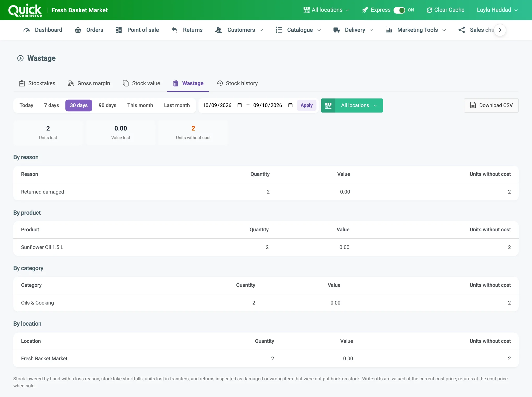
Task: Open the start date calendar picker icon
Action: [x=240, y=105]
